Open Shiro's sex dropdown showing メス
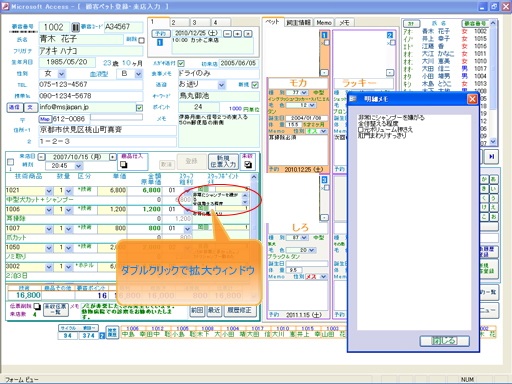512x384 pixels. pos(323,277)
